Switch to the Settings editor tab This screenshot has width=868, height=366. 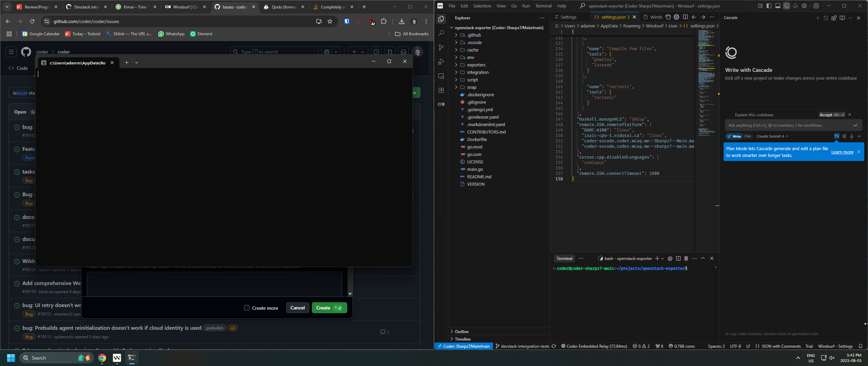point(568,17)
